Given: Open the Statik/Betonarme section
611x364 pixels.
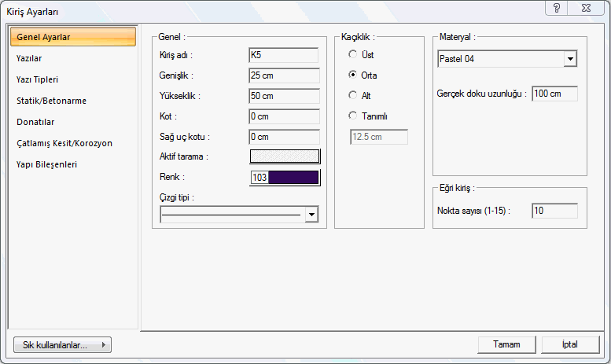Looking at the screenshot, I should pos(51,101).
